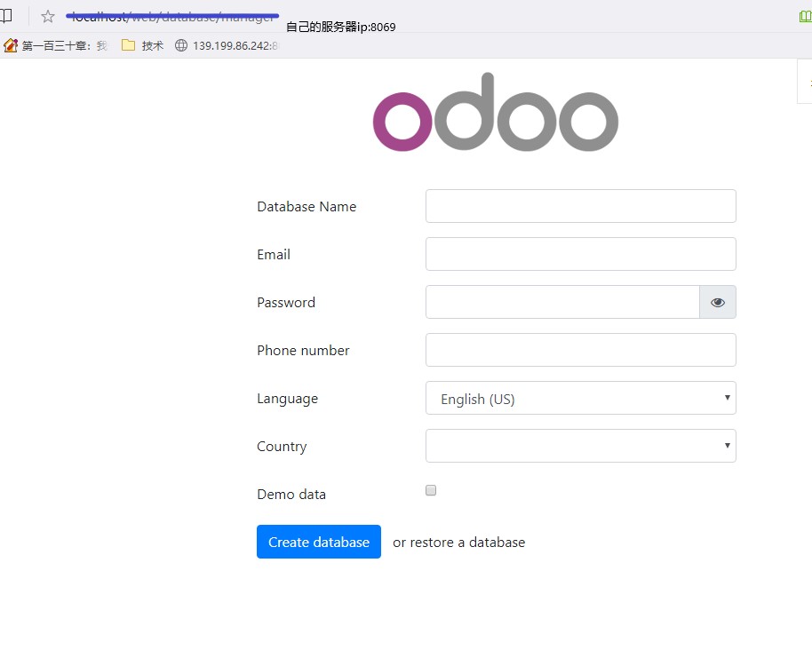The height and width of the screenshot is (658, 812).
Task: Click the Phone number label
Action: coord(303,351)
